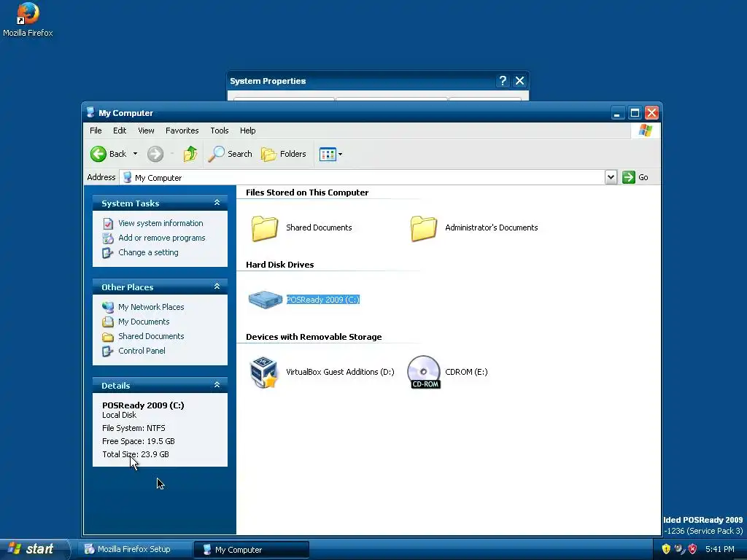Click File System: NTFS in Details
This screenshot has height=560, width=747.
pyautogui.click(x=133, y=427)
